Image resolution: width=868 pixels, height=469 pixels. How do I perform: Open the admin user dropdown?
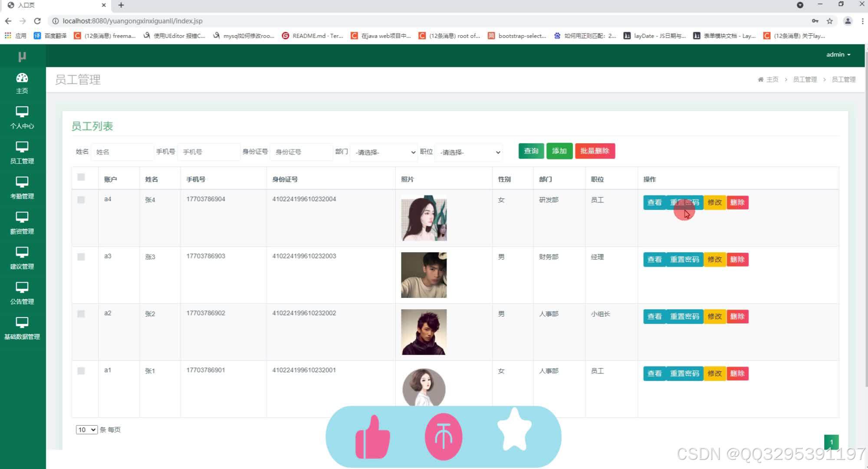click(838, 55)
